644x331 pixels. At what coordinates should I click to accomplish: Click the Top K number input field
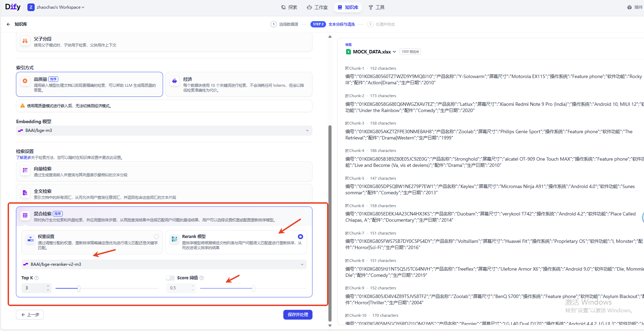(x=33, y=288)
